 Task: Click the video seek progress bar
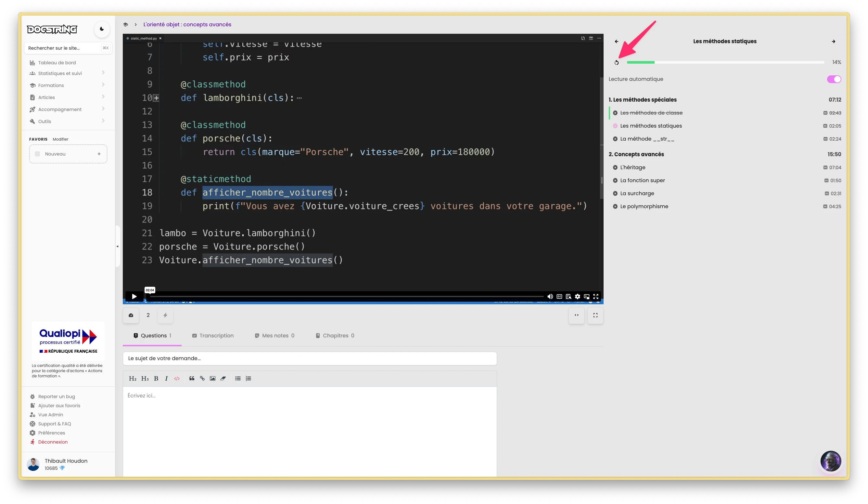coord(344,296)
